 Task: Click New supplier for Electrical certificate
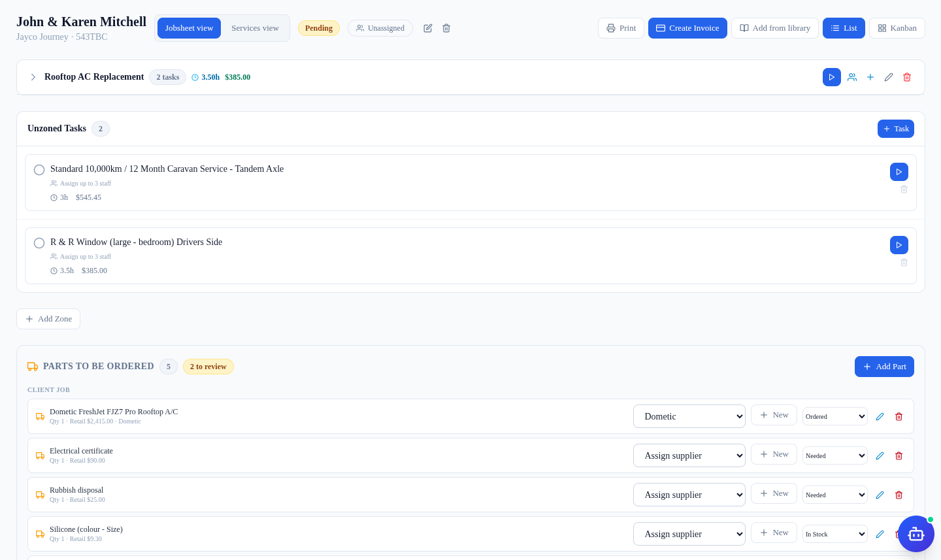774,454
